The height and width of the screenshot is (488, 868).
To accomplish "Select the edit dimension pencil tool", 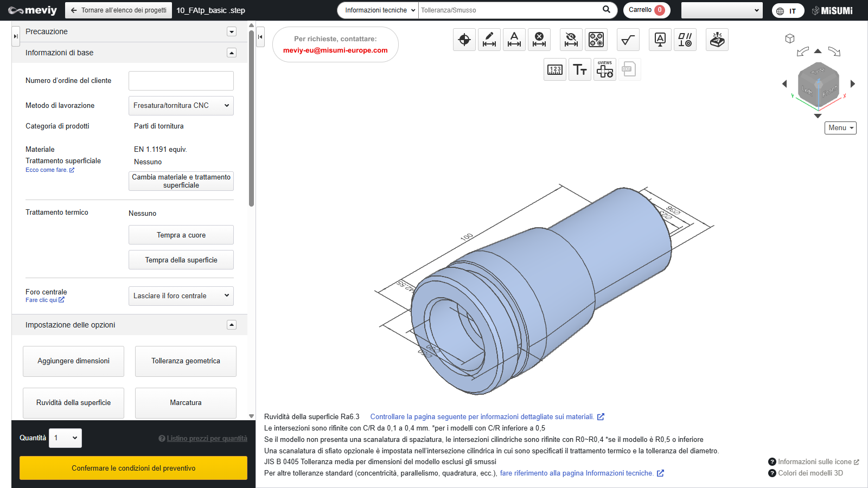I will coord(489,40).
